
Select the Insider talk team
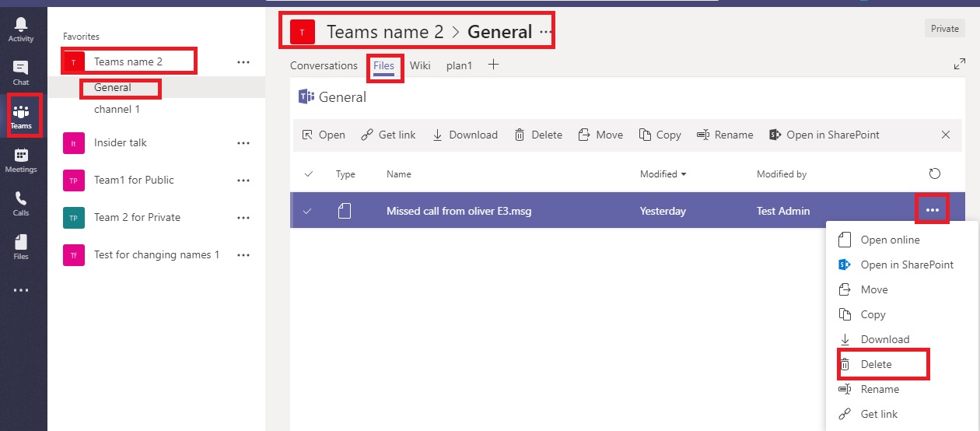coord(121,142)
